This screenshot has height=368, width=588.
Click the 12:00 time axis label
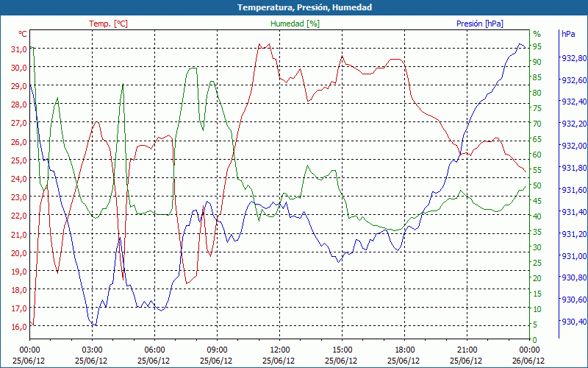click(279, 350)
